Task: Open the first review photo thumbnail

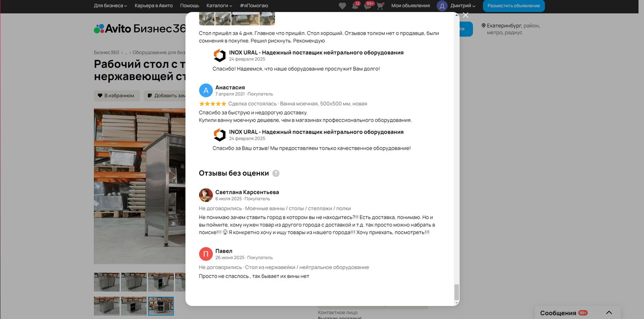Action: tap(207, 19)
